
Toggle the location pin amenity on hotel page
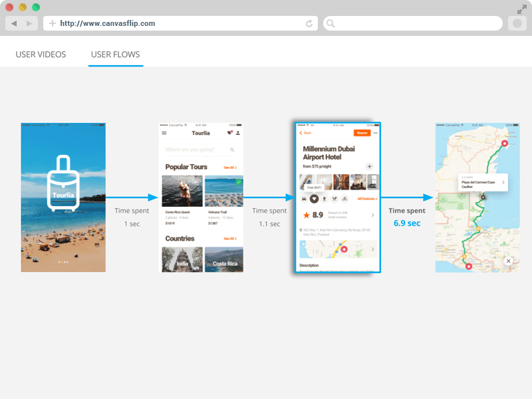tap(325, 199)
